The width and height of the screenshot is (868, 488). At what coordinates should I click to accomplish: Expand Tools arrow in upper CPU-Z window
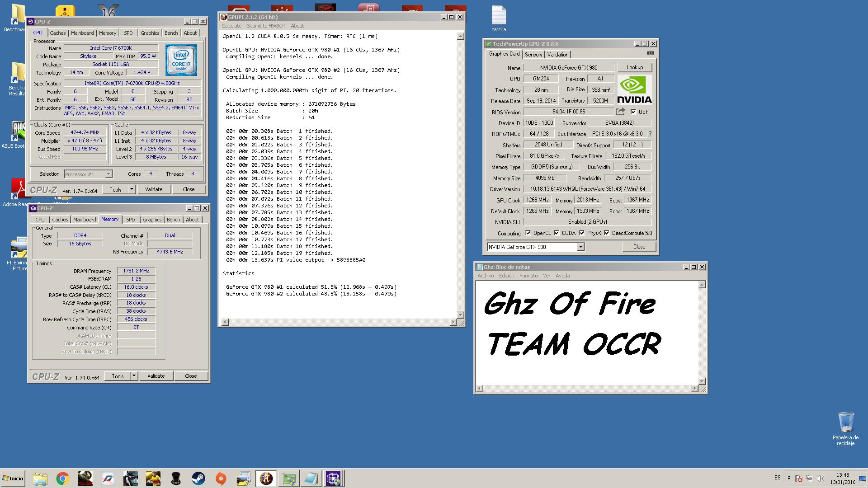[x=132, y=189]
